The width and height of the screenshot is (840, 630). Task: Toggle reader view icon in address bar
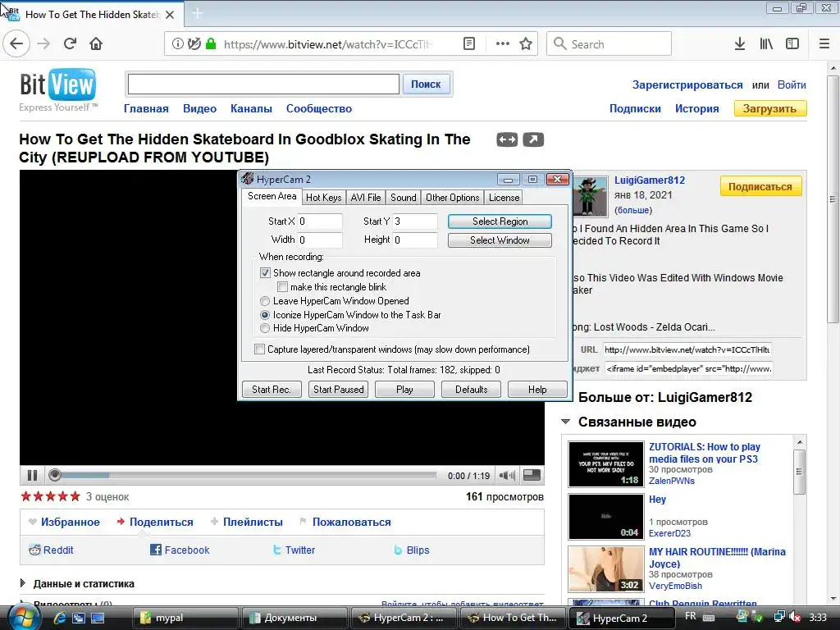468,44
